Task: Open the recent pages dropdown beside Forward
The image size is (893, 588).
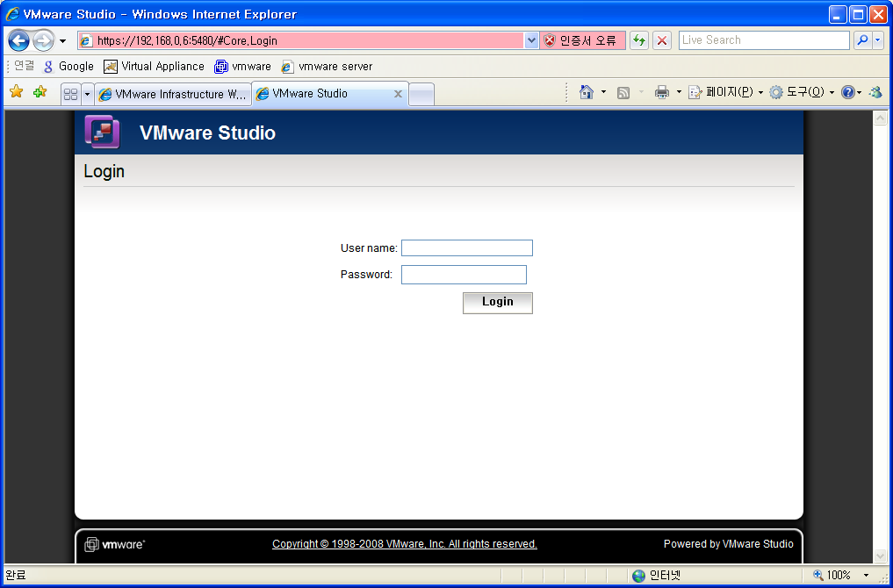Action: tap(62, 41)
